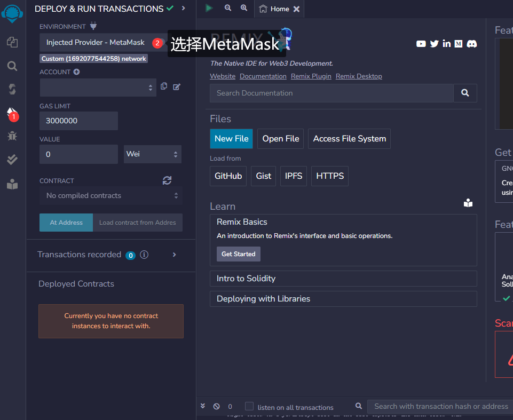Show info about recorded transactions
This screenshot has width=513, height=420.
pos(144,255)
